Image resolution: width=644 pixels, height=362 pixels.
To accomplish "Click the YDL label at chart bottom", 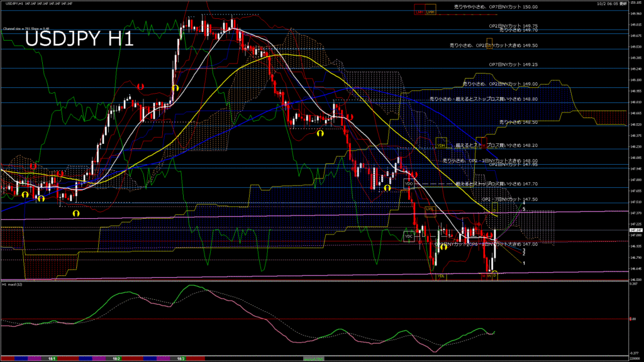I will pyautogui.click(x=441, y=275).
